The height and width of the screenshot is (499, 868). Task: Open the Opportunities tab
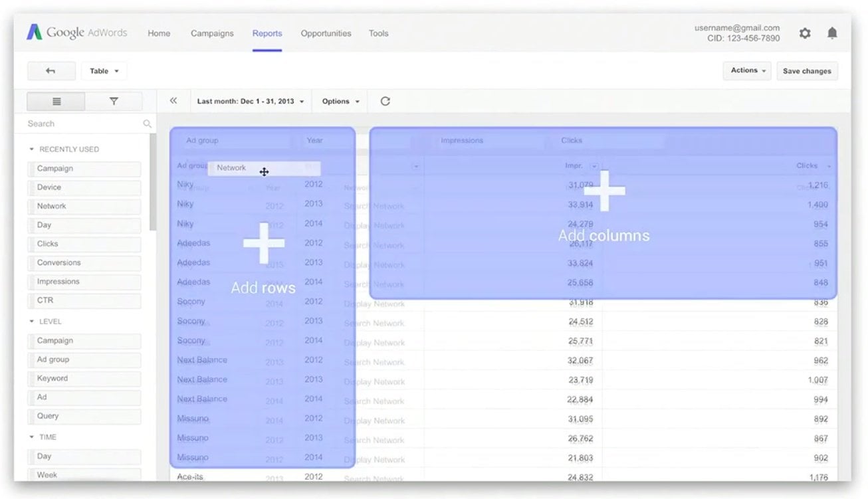point(326,33)
